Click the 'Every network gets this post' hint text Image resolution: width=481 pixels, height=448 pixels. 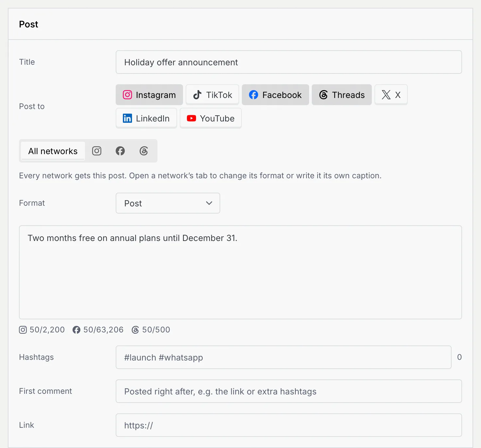200,176
